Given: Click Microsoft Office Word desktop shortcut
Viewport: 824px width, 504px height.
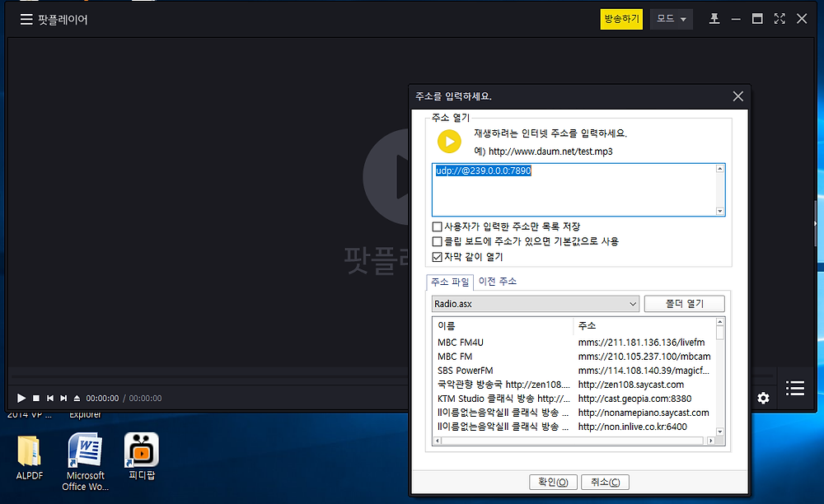Looking at the screenshot, I should click(x=85, y=462).
